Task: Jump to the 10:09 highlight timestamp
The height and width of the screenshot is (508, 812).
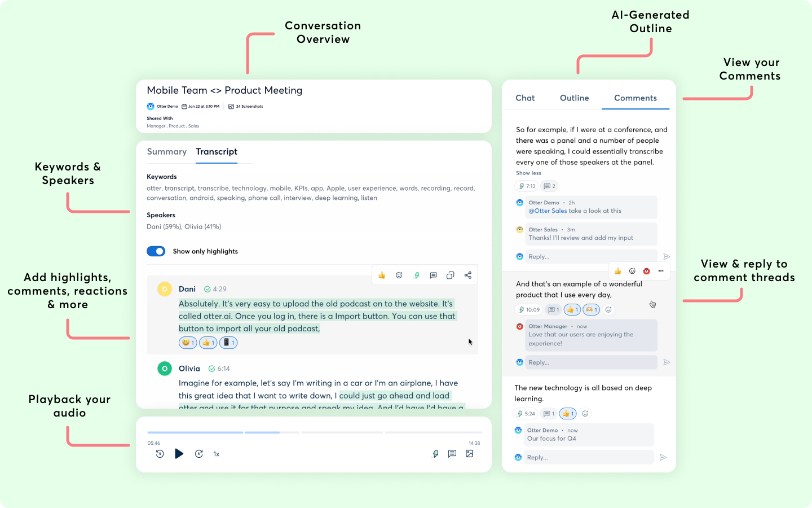Action: pos(529,310)
